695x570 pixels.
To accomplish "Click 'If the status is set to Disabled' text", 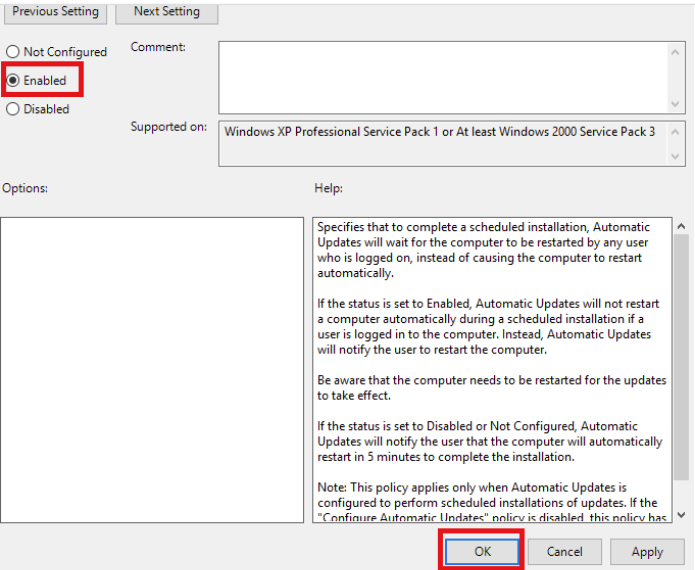I will (x=490, y=441).
